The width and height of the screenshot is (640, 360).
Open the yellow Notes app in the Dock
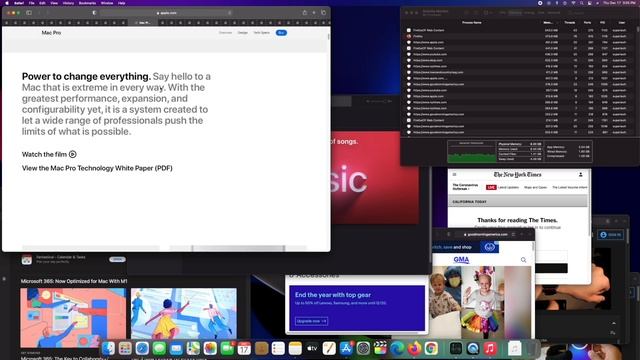[295, 348]
